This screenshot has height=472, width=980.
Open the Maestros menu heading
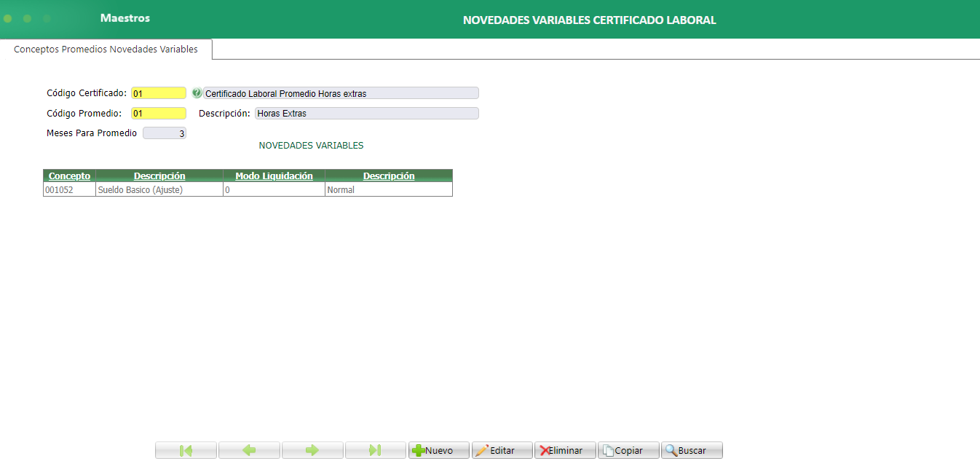[x=125, y=17]
